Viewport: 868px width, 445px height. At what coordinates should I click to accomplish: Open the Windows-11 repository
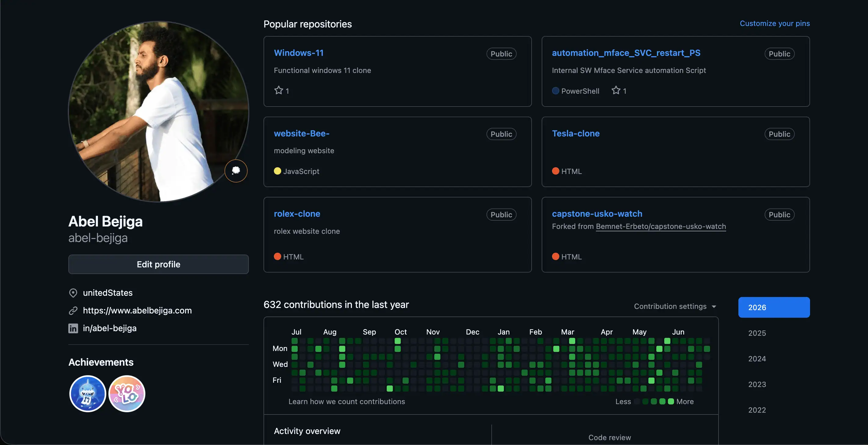tap(299, 53)
